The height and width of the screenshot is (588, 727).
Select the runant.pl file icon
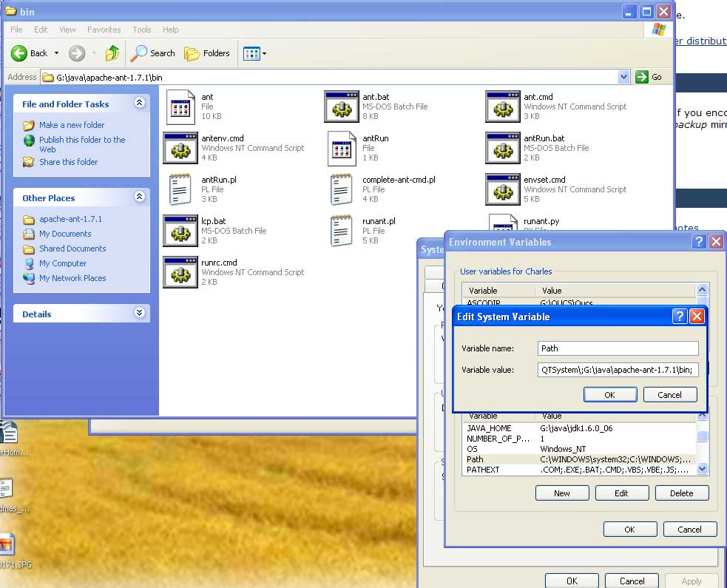(342, 231)
